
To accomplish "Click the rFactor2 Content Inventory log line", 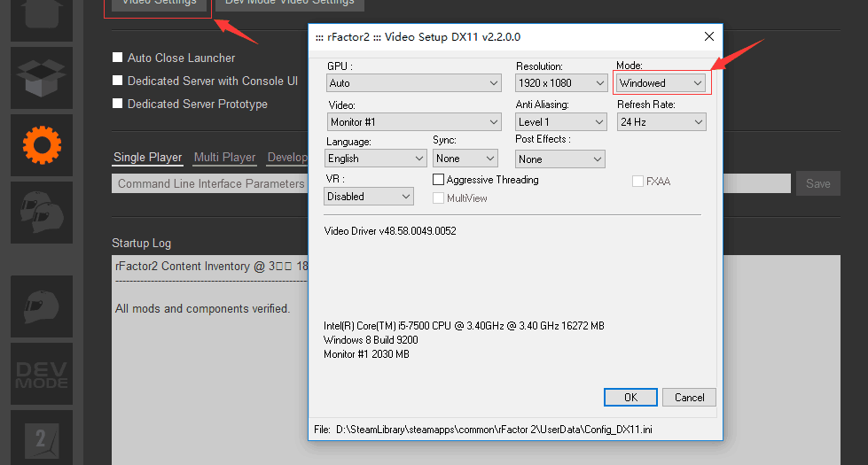I will (212, 266).
